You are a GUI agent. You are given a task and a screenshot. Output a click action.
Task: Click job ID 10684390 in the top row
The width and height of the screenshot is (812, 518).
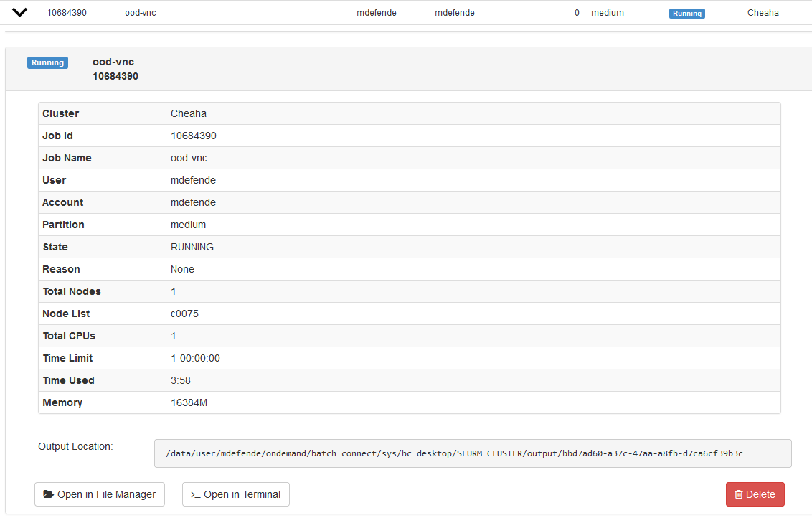coord(67,13)
